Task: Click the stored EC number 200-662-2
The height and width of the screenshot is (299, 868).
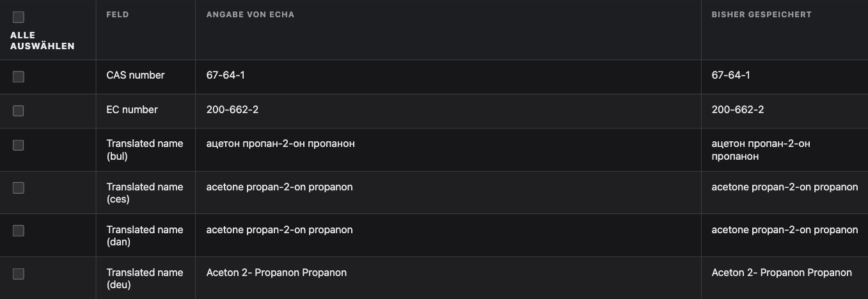Action: click(738, 110)
